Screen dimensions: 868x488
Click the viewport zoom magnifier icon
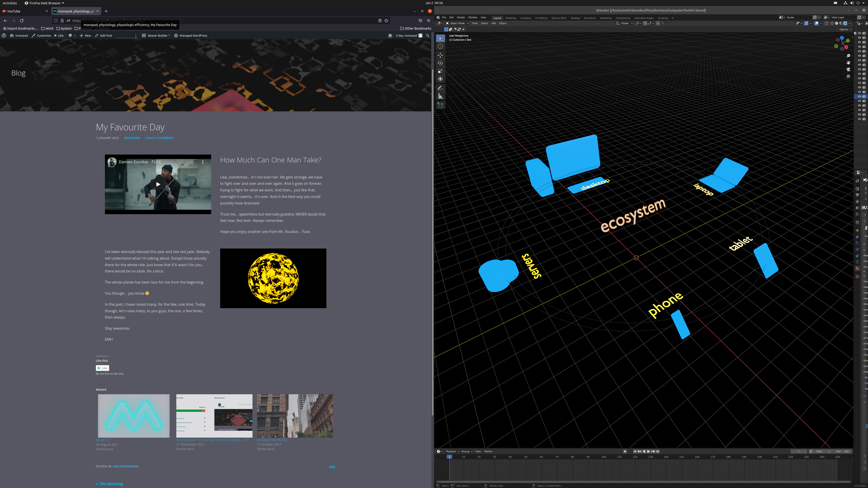(849, 56)
